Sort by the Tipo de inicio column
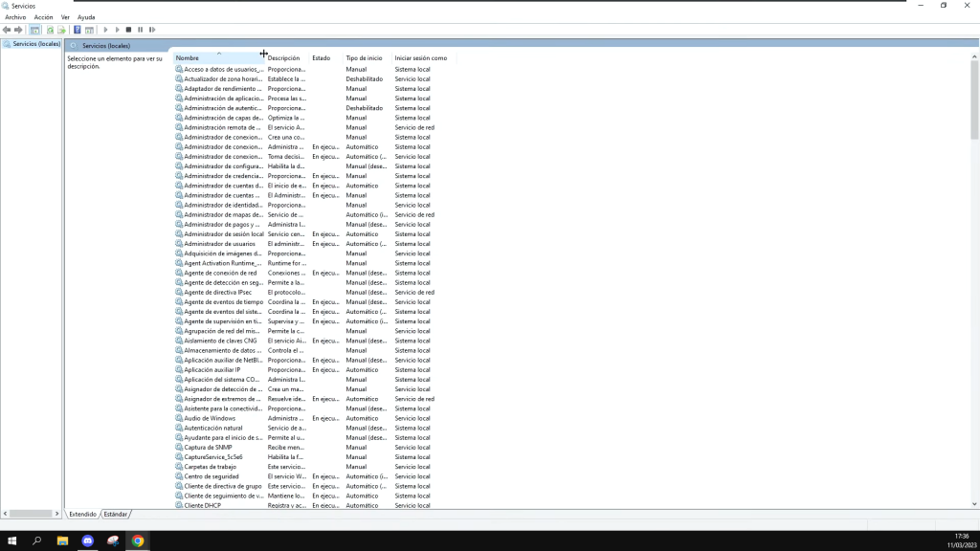980x551 pixels. (364, 58)
